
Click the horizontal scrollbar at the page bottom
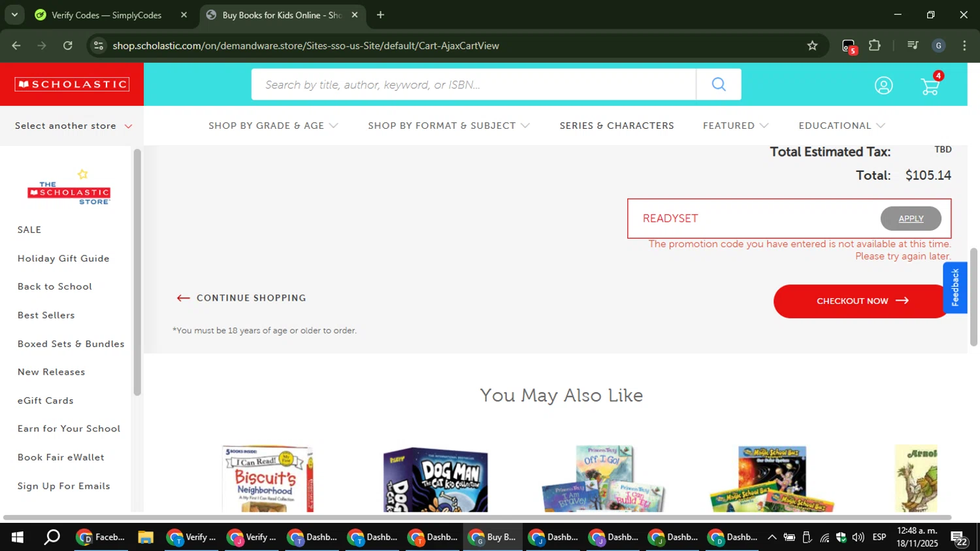477,518
